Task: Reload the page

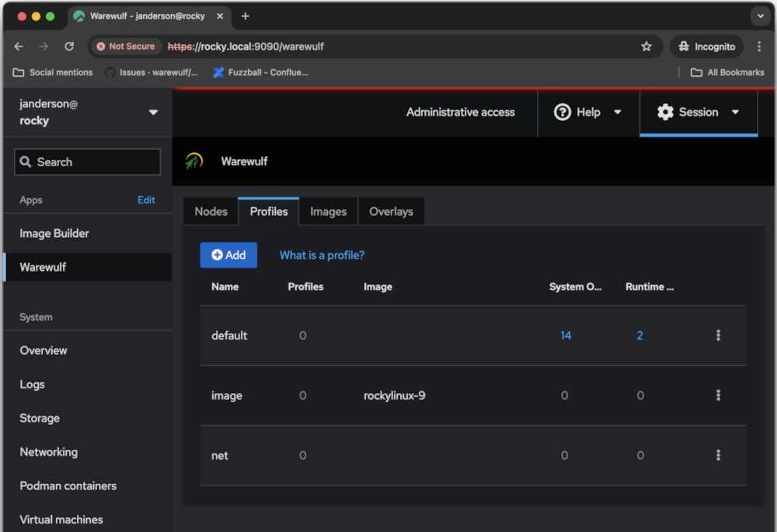Action: tap(69, 46)
